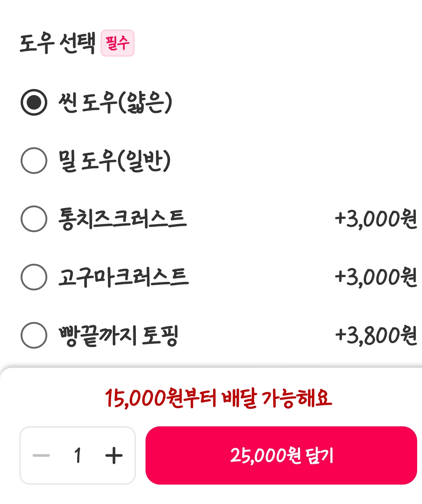Click the +3,000원 price for 통치즈크러스트
Image resolution: width=422 pixels, height=504 pixels.
(376, 219)
